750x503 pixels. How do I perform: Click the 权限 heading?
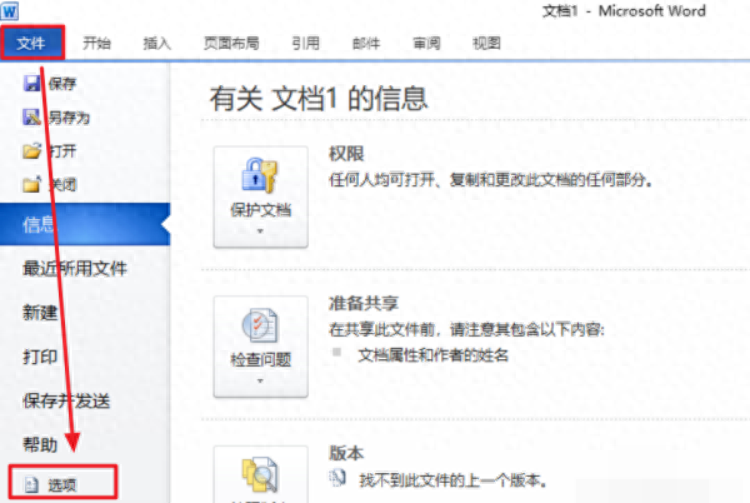(x=347, y=154)
